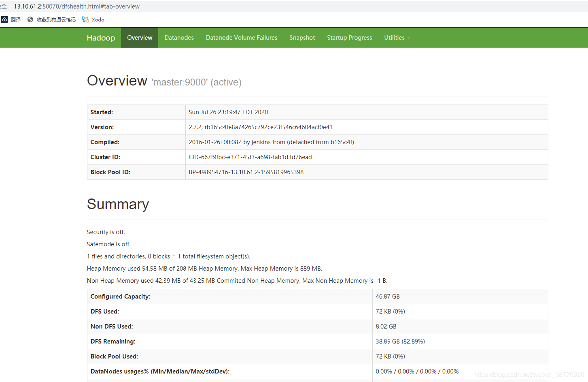
Task: Open the 收藏到有道云笔记 bookmark
Action: 51,19
